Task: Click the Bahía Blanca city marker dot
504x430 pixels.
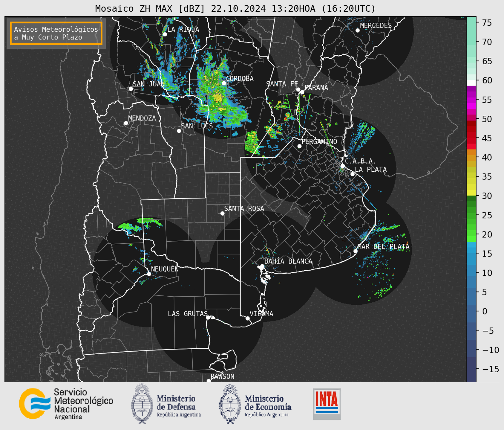Action: coord(262,266)
